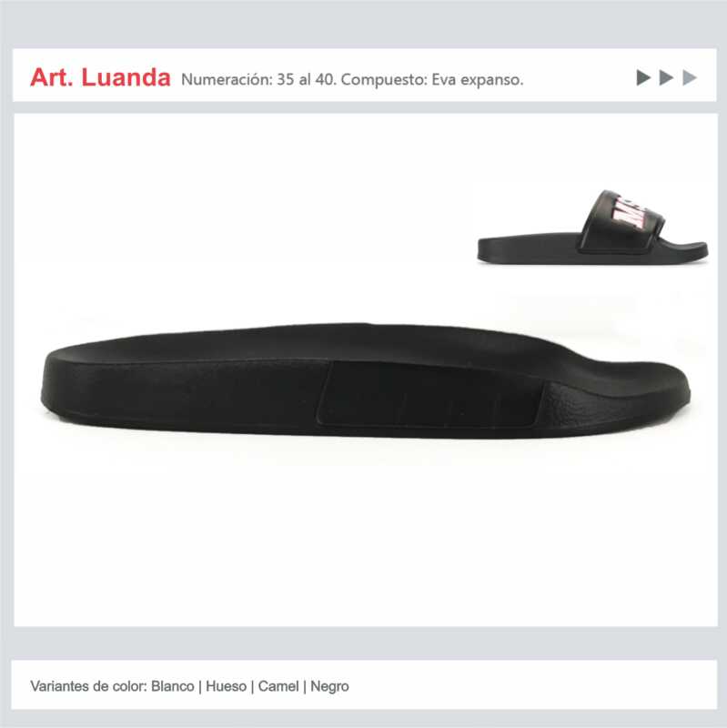Click the Compuesto: Eva expanso text
This screenshot has height=728, width=727.
click(x=432, y=79)
